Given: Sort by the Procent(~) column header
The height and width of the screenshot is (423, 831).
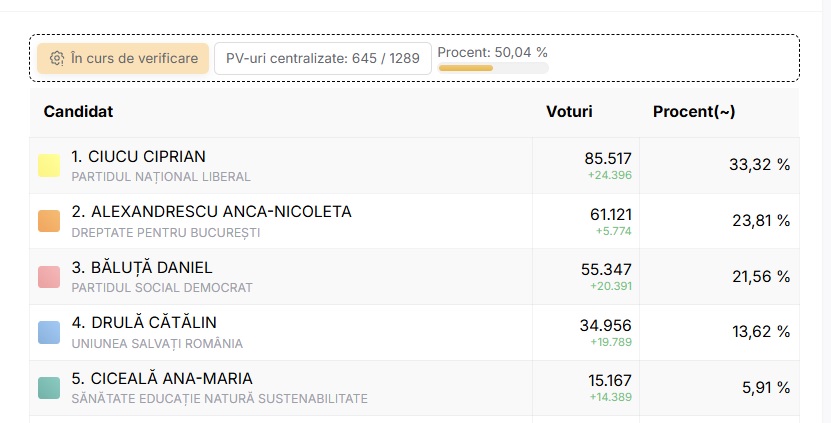Looking at the screenshot, I should tap(694, 112).
